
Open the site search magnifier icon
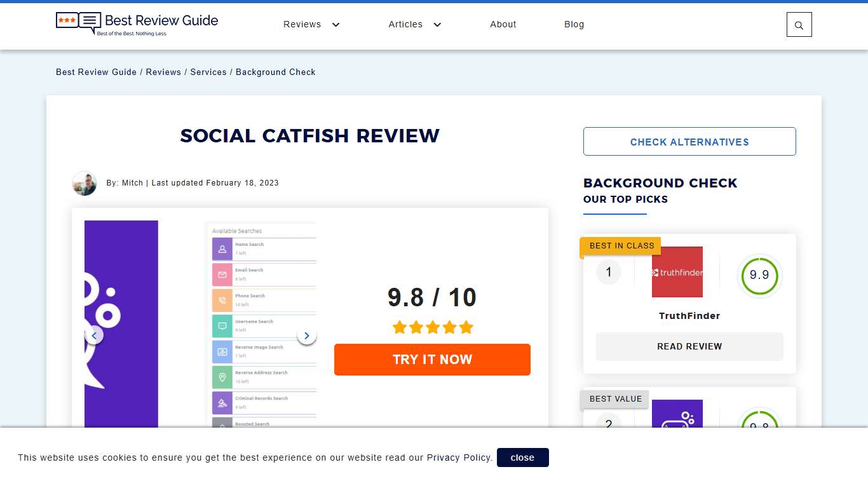tap(799, 24)
